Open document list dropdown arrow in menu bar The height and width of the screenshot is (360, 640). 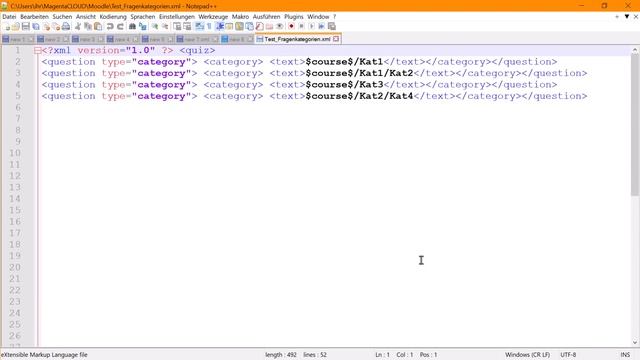pyautogui.click(x=627, y=17)
